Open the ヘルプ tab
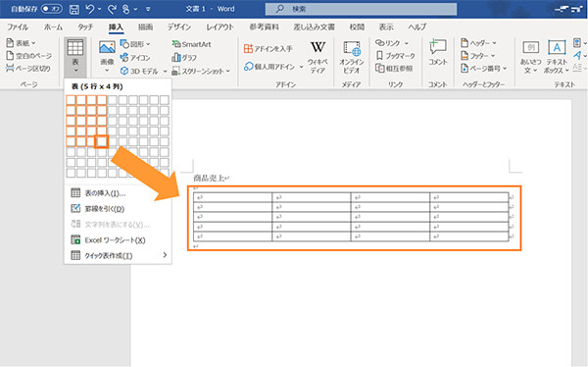This screenshot has height=367, width=588. [x=417, y=27]
